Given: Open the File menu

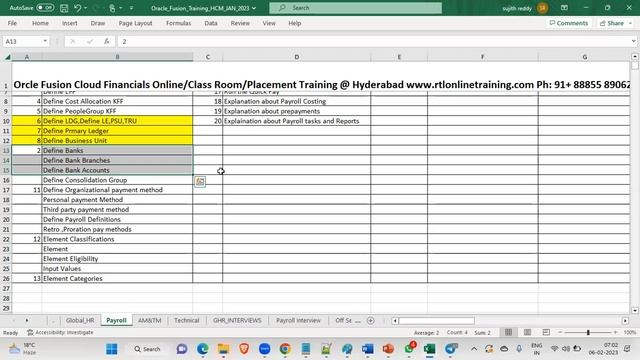Looking at the screenshot, I should 12,23.
